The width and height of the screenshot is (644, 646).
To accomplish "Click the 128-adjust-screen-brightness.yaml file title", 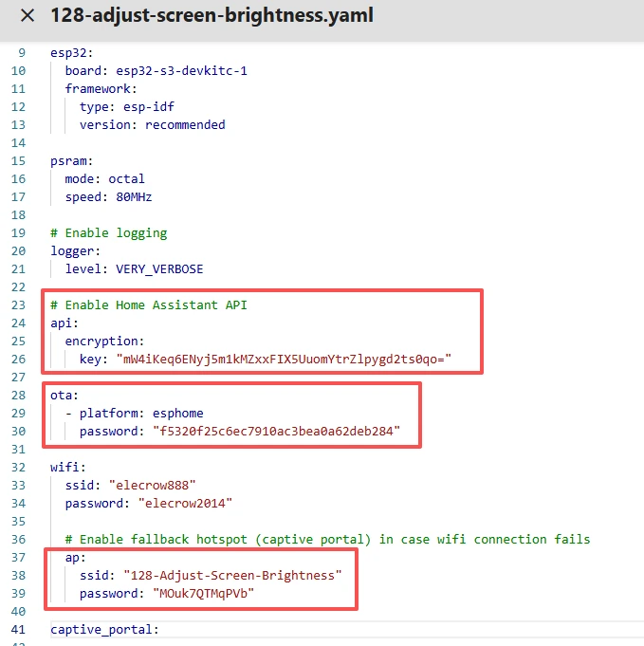I will coord(212,16).
